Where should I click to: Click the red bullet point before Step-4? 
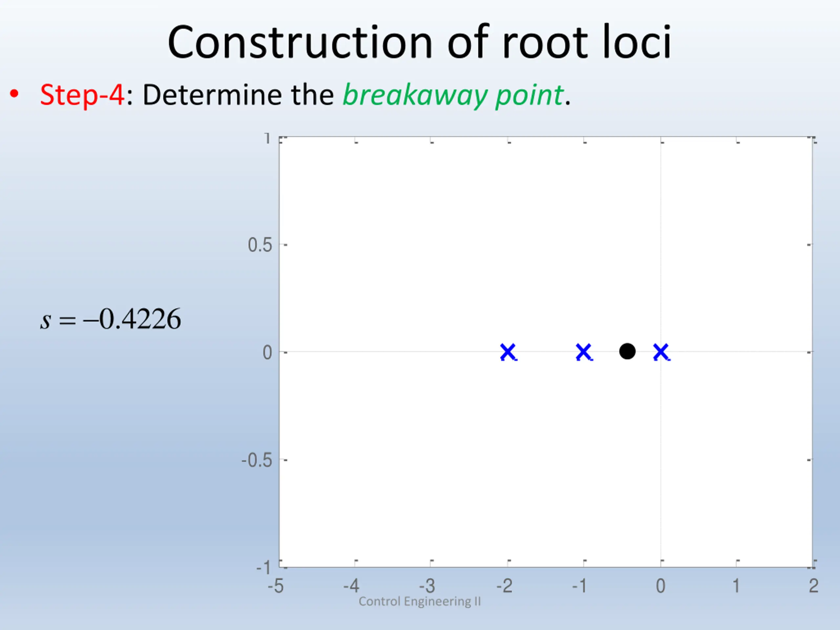click(x=14, y=94)
